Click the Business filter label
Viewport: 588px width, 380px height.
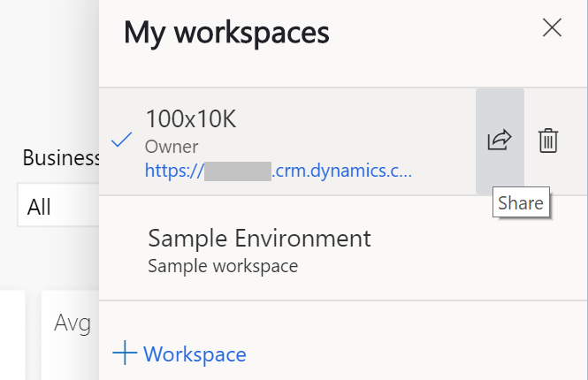click(60, 158)
